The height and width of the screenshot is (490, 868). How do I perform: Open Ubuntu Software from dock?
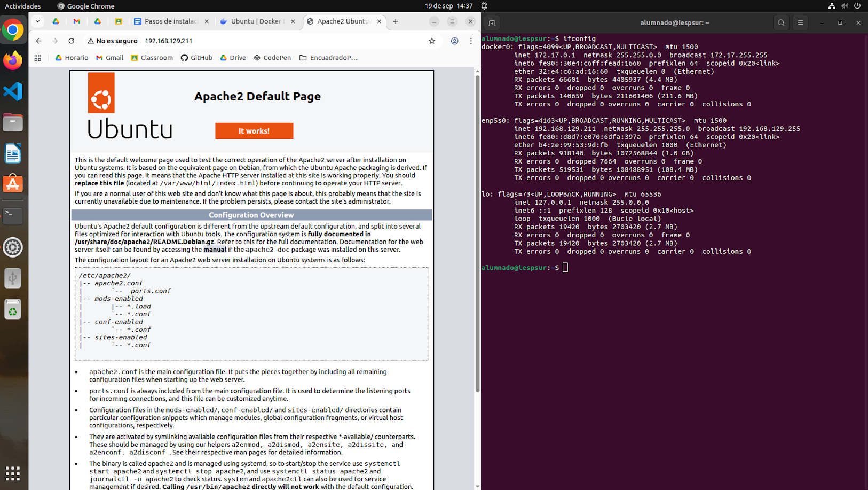click(x=13, y=185)
